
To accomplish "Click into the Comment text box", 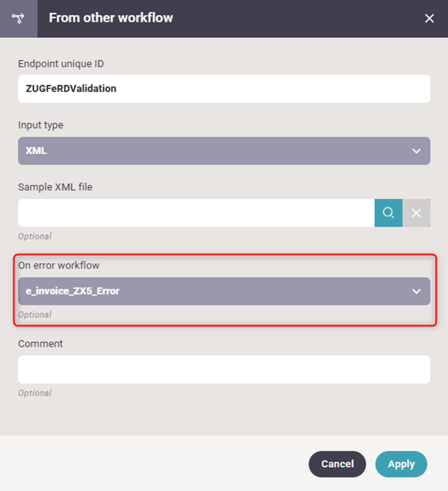I will (224, 369).
